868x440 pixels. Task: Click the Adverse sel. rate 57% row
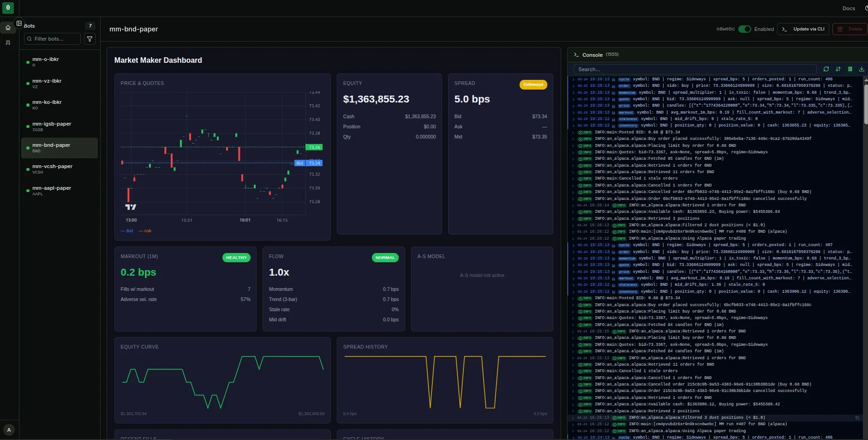click(x=186, y=300)
